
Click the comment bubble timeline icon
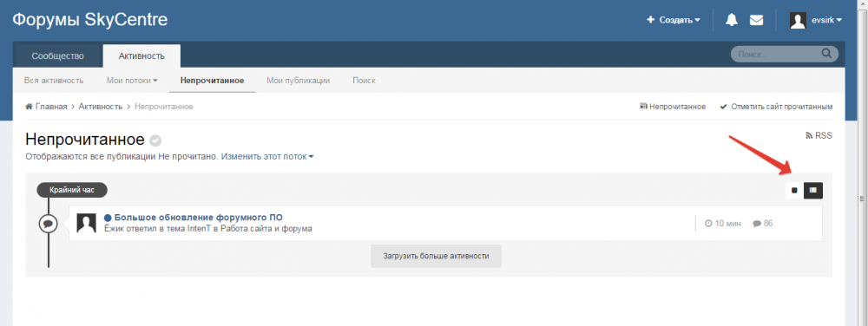tap(49, 224)
